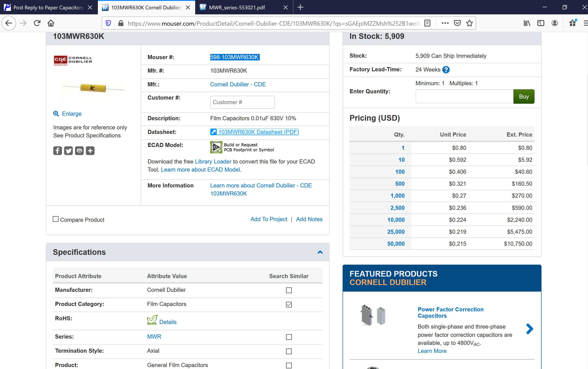Collapse the Specifications section
The image size is (588, 369).
320,252
